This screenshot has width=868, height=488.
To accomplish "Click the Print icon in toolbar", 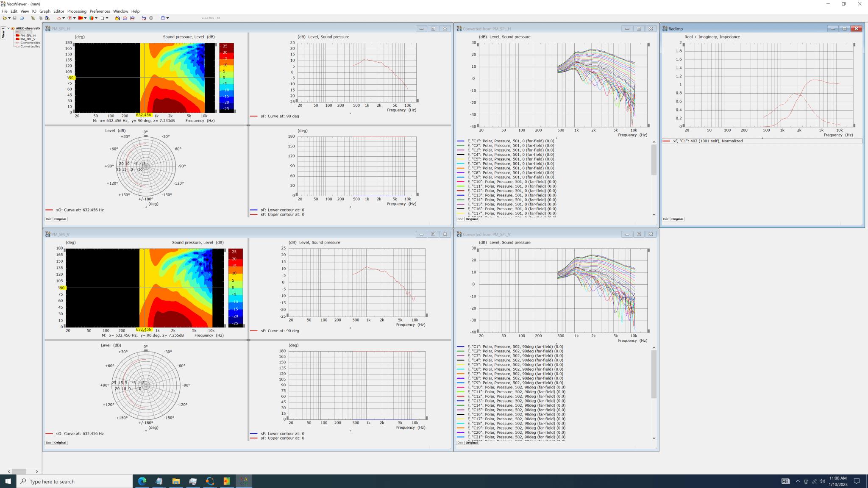I will pyautogui.click(x=22, y=18).
